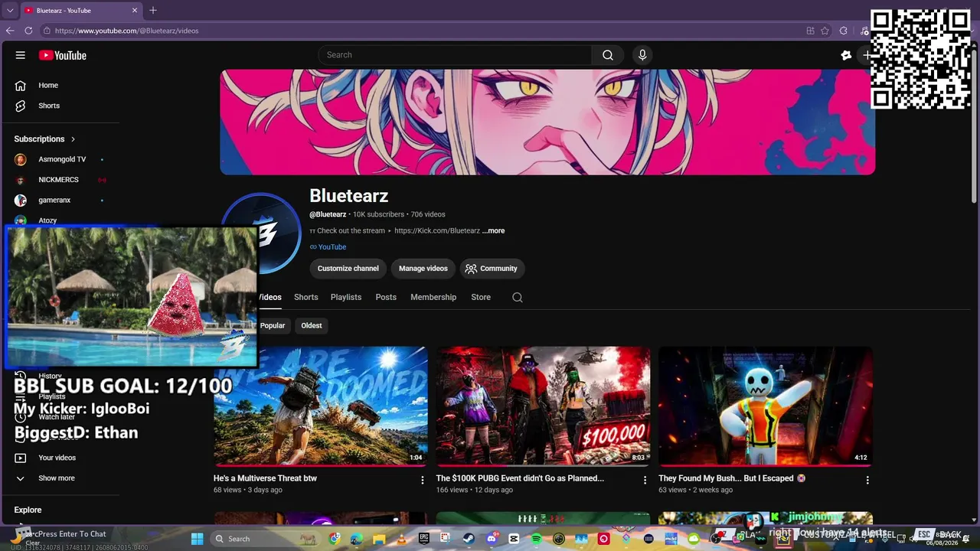Viewport: 980px width, 551px height.
Task: Open options for He's a Multiverse Threat video
Action: (x=422, y=480)
